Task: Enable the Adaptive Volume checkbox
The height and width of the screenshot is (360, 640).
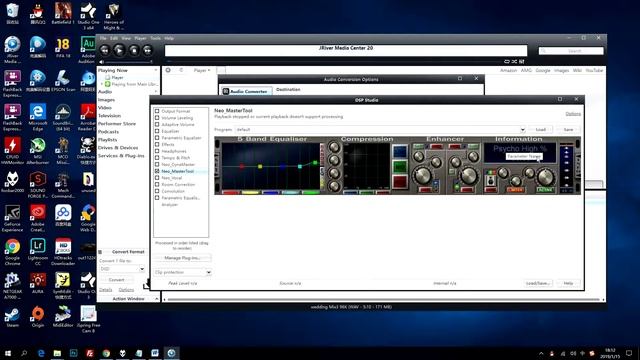Action: [x=157, y=124]
